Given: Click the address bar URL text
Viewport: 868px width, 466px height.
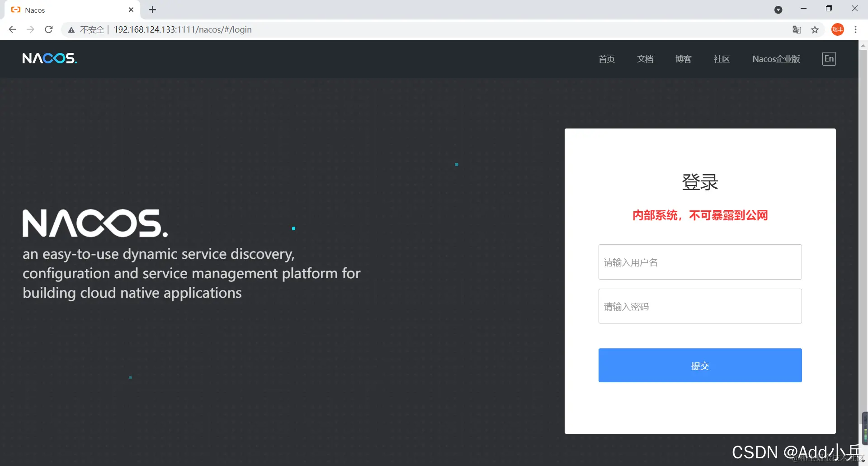Looking at the screenshot, I should click(x=183, y=29).
